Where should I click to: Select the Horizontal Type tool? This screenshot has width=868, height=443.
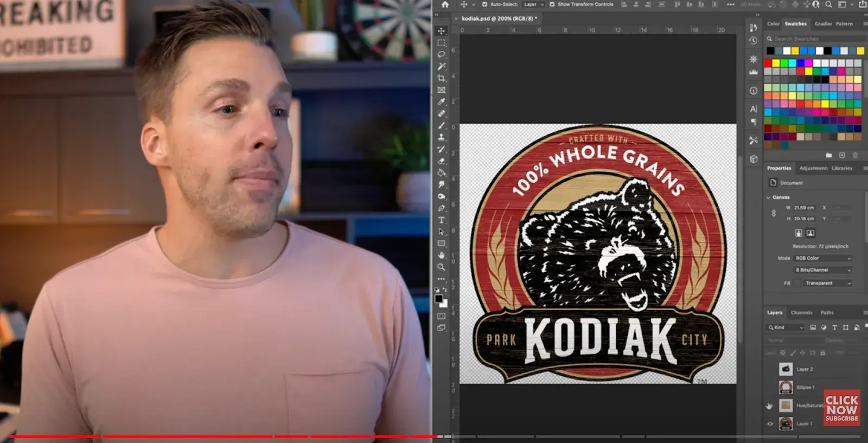pos(441,220)
